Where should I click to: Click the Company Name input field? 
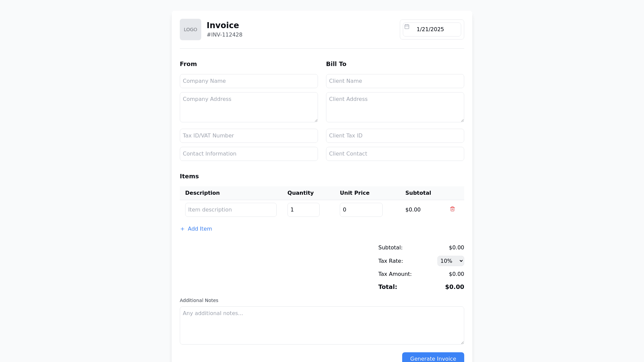[x=249, y=81]
